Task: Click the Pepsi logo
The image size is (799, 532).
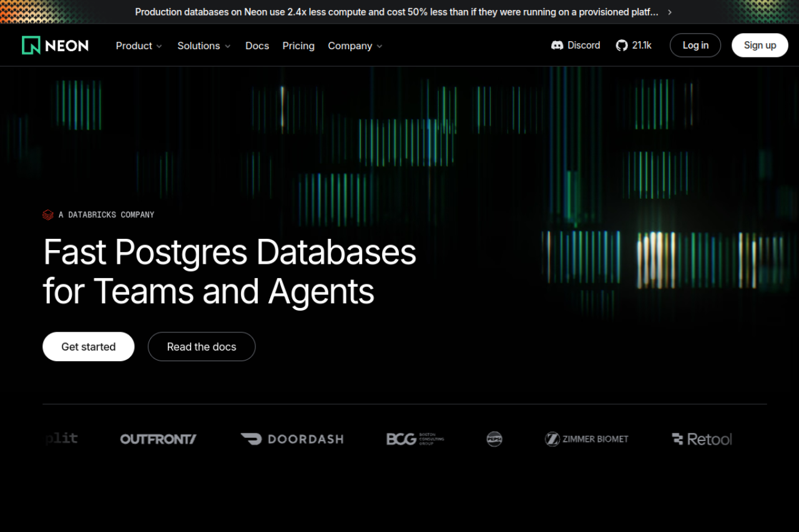Action: (494, 439)
